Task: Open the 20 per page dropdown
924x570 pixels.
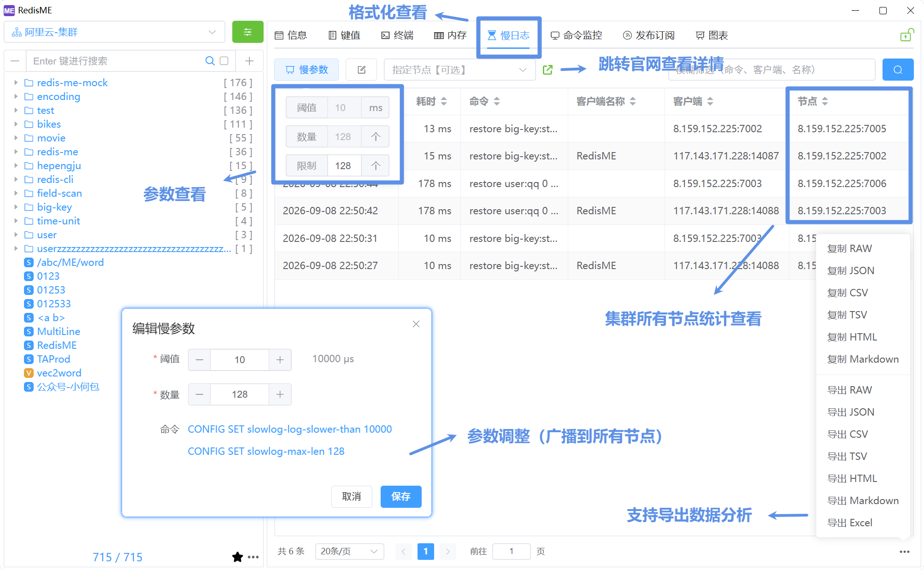Action: coord(349,551)
